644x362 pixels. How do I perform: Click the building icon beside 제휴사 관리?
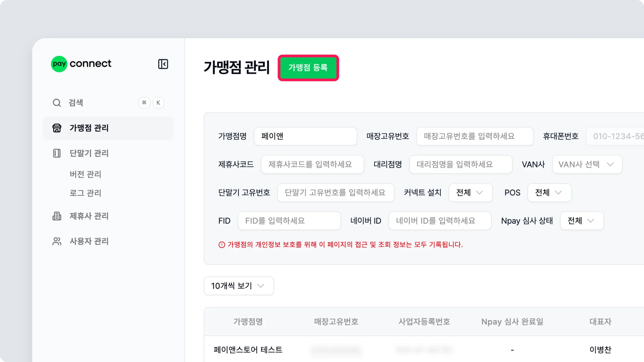pos(57,216)
